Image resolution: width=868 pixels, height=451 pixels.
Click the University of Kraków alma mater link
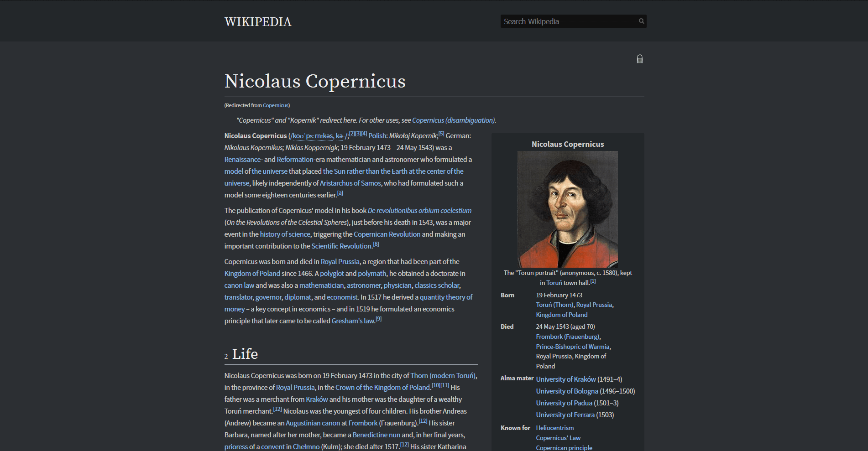pyautogui.click(x=565, y=379)
